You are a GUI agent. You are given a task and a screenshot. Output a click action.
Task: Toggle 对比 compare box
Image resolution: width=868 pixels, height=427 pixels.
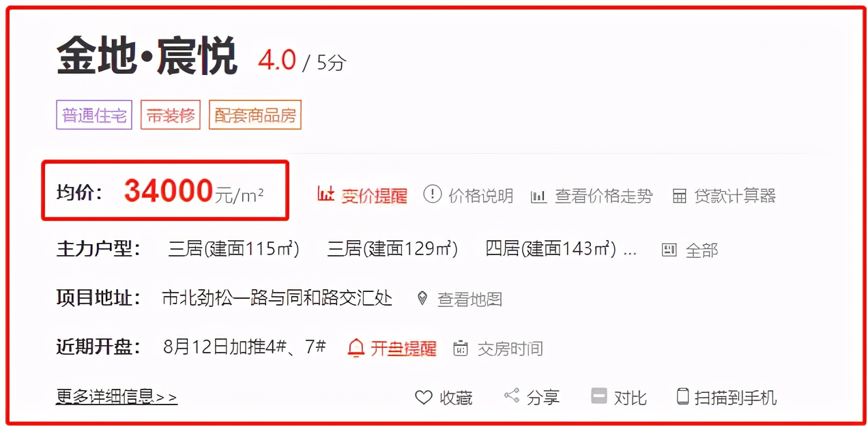599,396
